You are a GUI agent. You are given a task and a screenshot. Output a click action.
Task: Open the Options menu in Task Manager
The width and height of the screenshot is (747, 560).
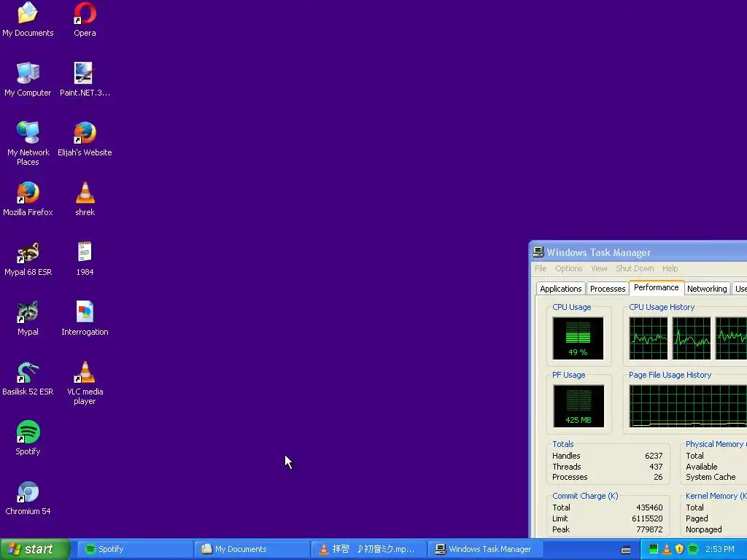click(x=569, y=268)
